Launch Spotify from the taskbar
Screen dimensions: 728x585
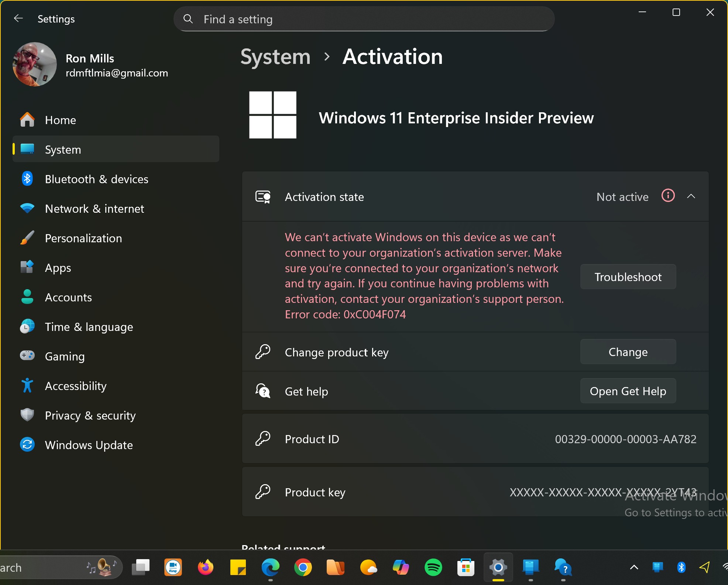point(433,568)
